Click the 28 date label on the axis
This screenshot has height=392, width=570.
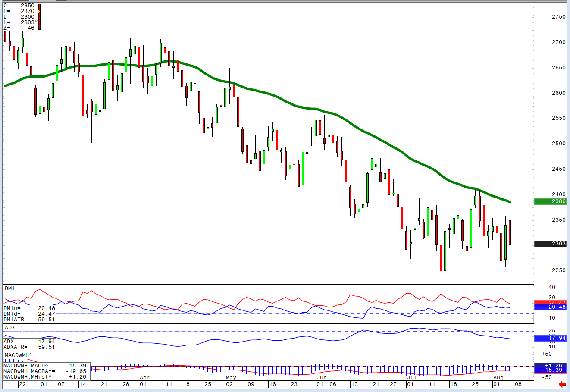[125, 384]
